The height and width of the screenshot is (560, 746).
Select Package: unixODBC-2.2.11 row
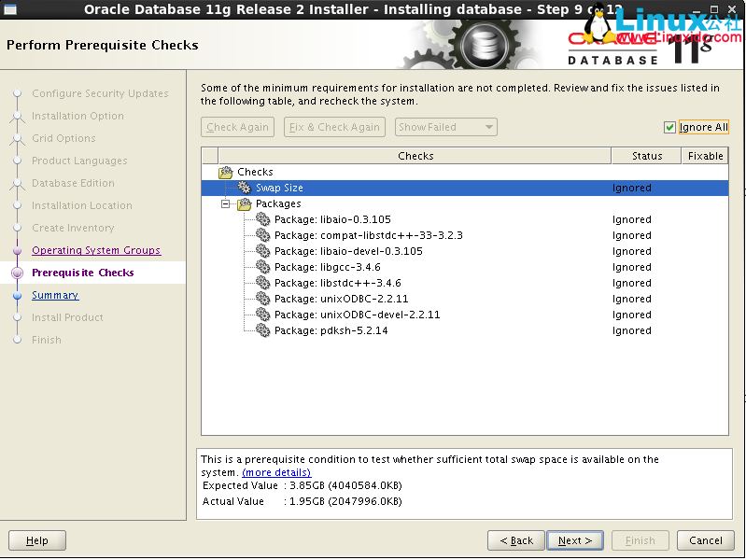tap(465, 299)
